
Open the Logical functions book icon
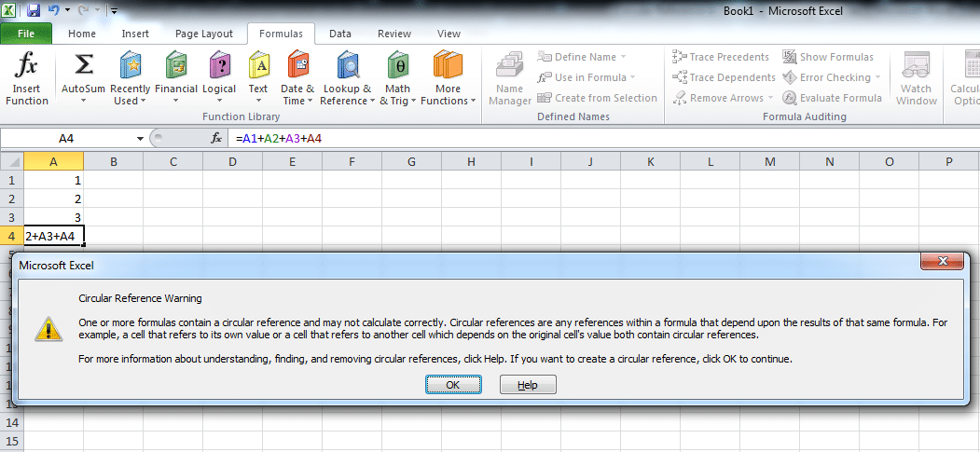coord(219,65)
